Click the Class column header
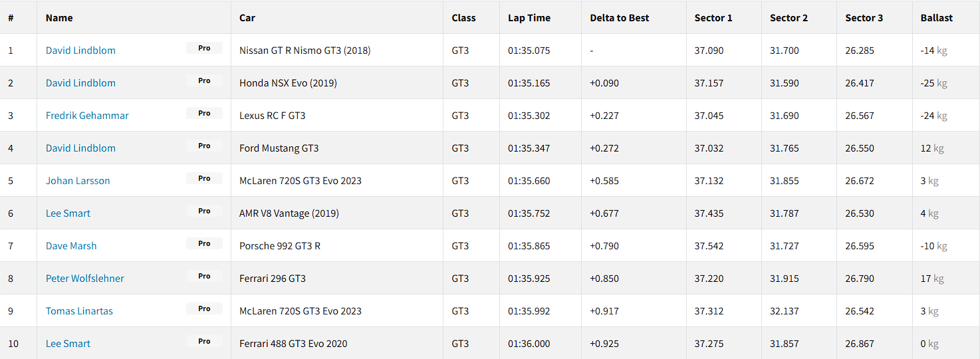980x359 pixels. (x=463, y=18)
